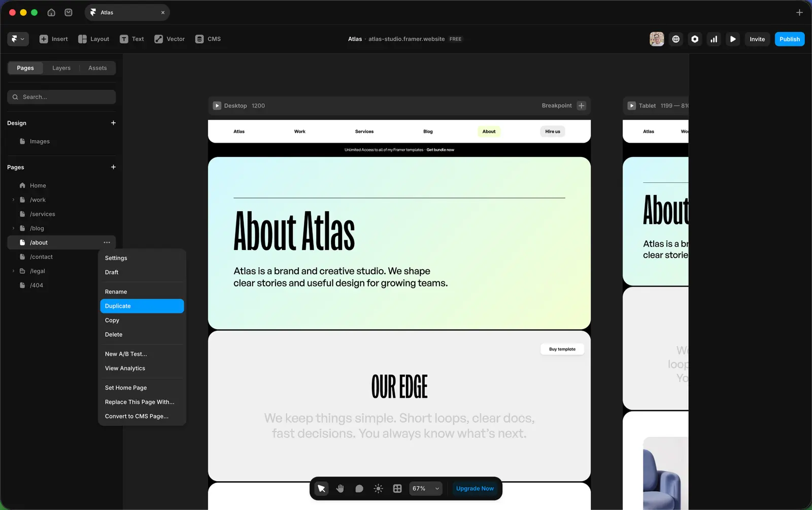The width and height of the screenshot is (812, 510).
Task: Select the hand pan tool
Action: pyautogui.click(x=340, y=489)
